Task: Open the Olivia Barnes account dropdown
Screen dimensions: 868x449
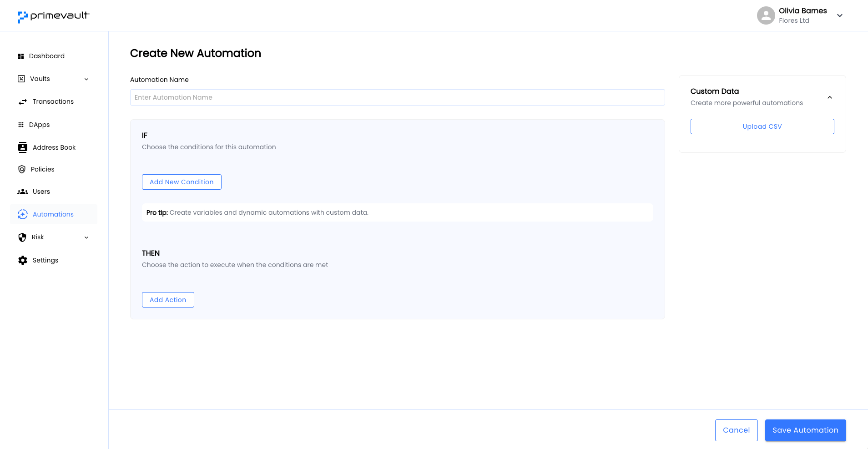Action: (840, 15)
